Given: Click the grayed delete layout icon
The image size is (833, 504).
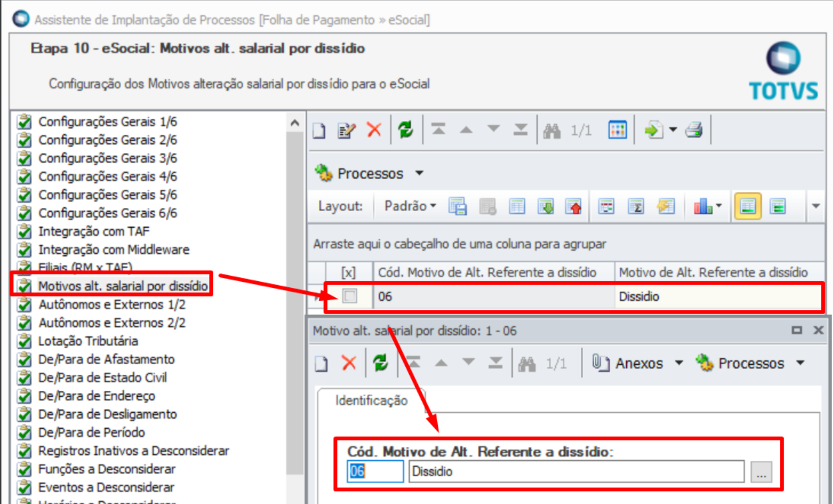Looking at the screenshot, I should [488, 207].
